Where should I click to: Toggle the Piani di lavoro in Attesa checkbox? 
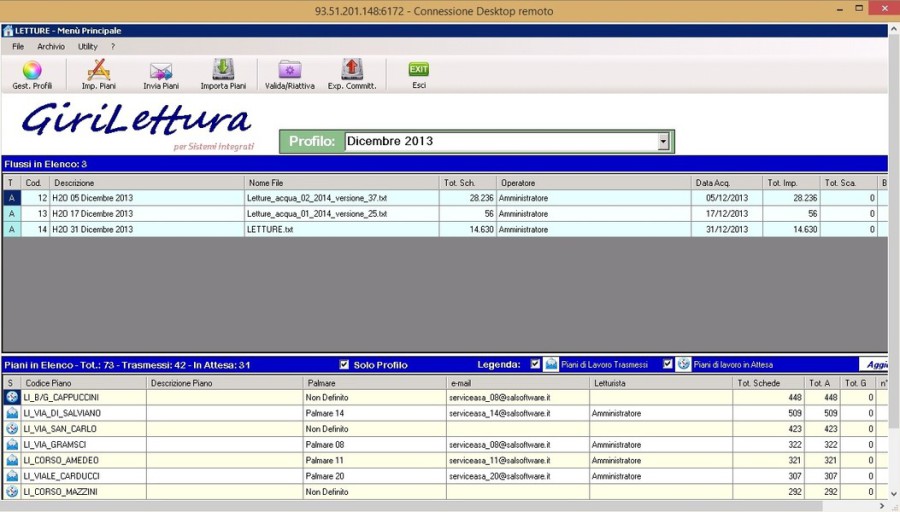click(x=668, y=365)
